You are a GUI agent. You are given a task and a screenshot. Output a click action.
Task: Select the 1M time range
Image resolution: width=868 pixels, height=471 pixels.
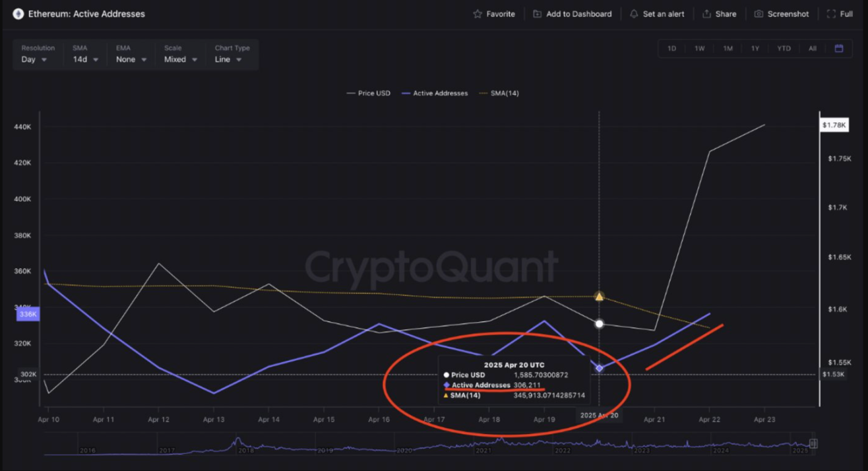(728, 48)
